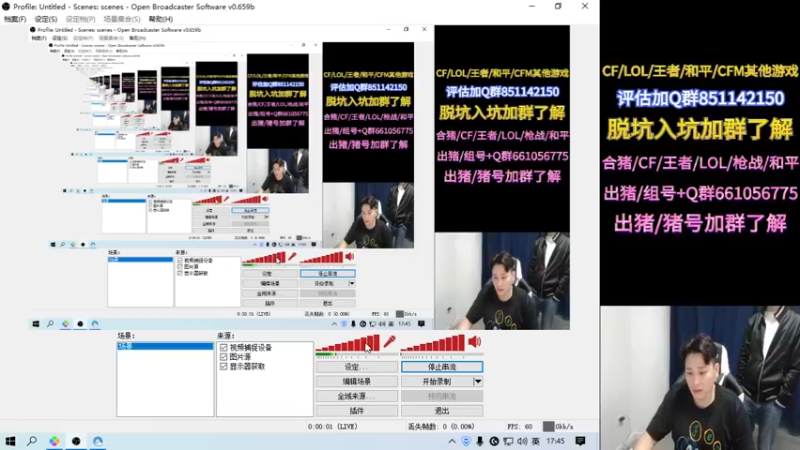This screenshot has width=800, height=450.
Task: Switch to OBS black icon on taskbar
Action: coord(76,441)
